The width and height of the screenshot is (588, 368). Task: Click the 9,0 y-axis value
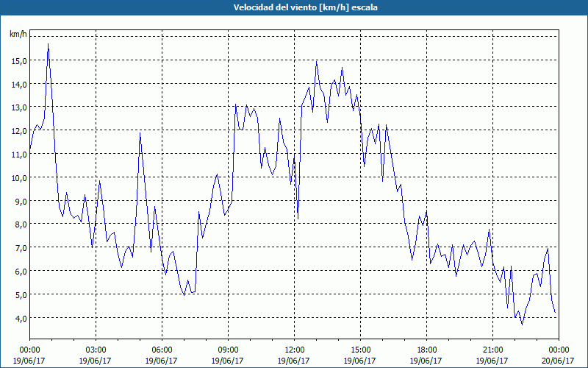point(21,201)
